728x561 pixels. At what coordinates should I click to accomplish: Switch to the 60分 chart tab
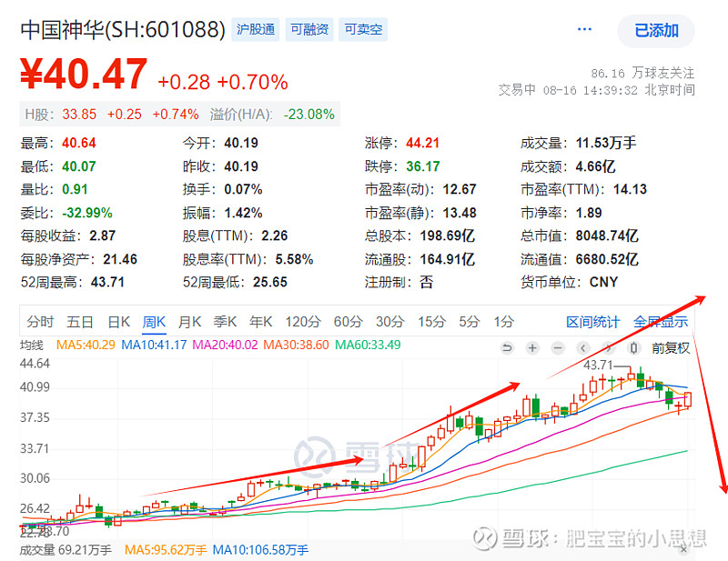point(349,322)
